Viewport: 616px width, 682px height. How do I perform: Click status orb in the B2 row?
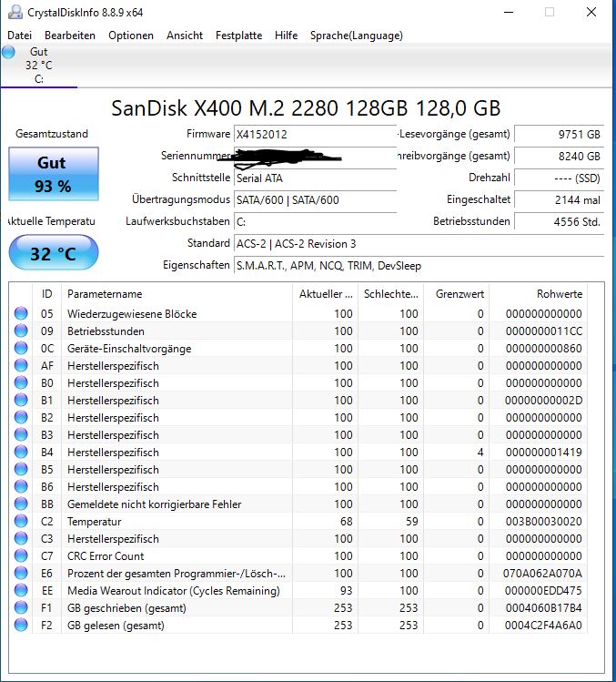click(21, 418)
